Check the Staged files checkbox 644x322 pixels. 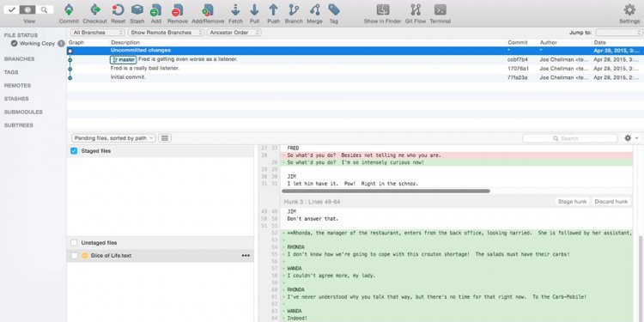(x=74, y=151)
